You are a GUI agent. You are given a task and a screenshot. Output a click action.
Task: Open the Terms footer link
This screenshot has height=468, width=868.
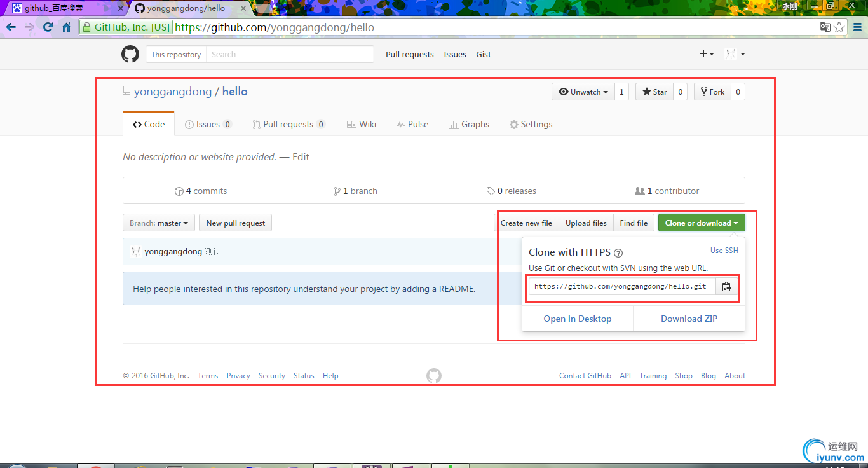coord(208,376)
